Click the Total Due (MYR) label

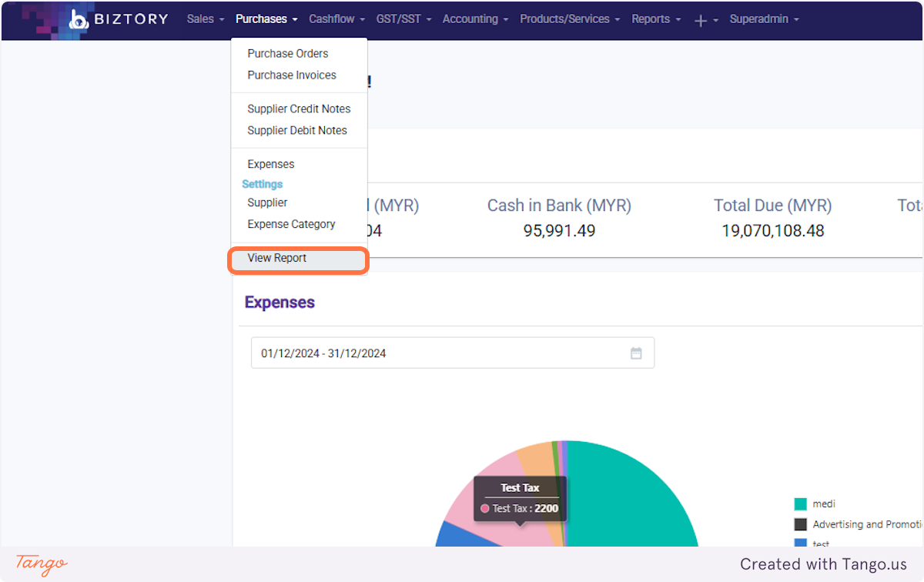pyautogui.click(x=773, y=206)
